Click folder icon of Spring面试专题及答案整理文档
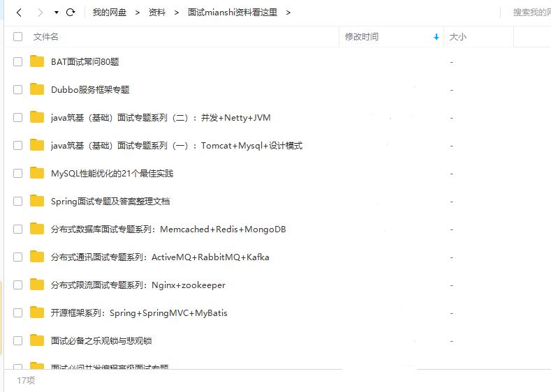The image size is (551, 392). point(37,201)
